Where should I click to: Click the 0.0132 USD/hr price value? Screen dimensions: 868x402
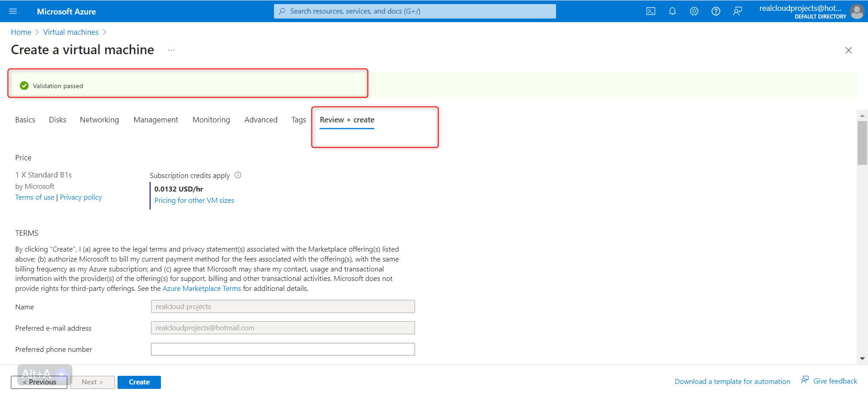tap(179, 189)
